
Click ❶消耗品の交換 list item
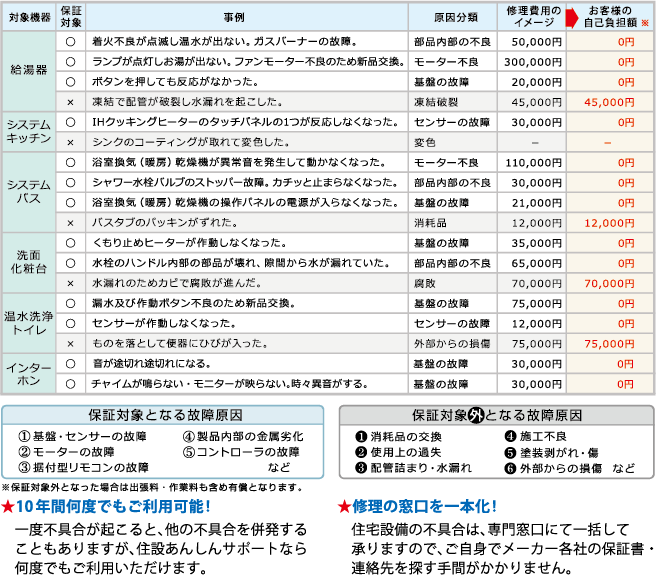point(398,437)
